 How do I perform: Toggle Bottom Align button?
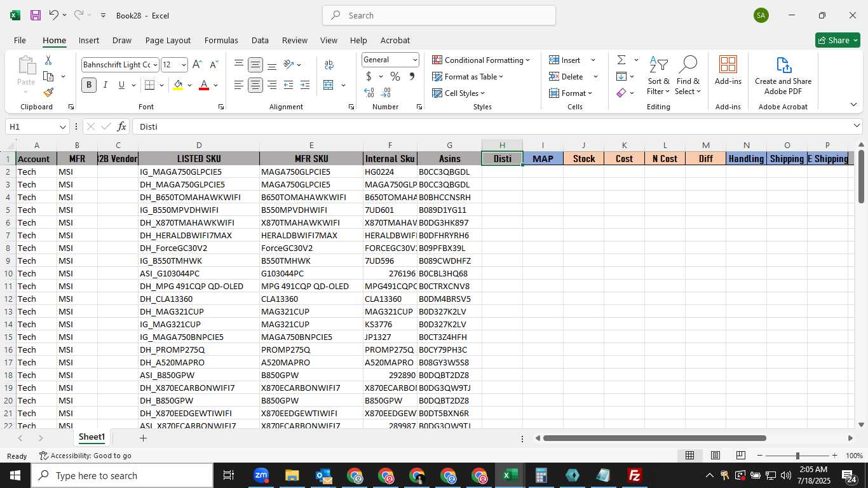[272, 65]
